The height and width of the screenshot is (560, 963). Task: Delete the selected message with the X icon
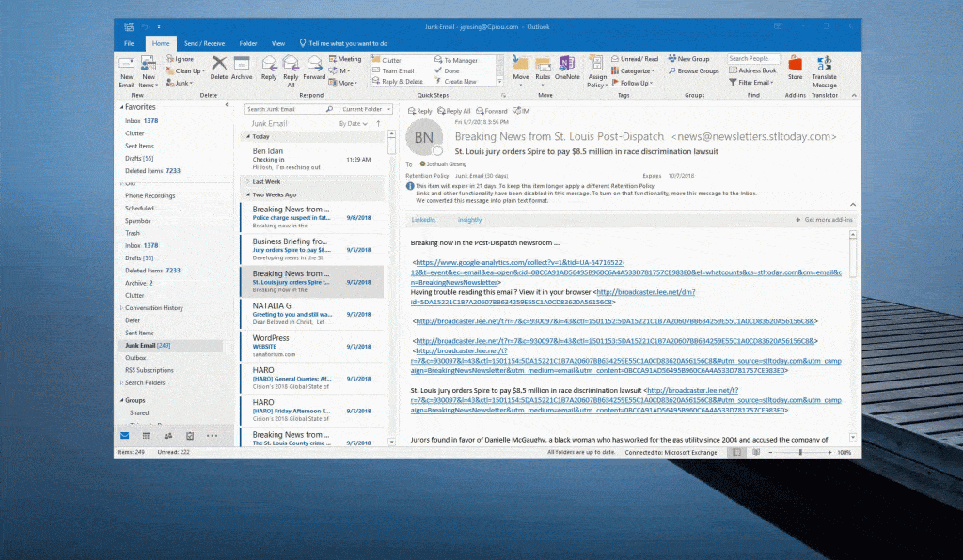tap(218, 68)
